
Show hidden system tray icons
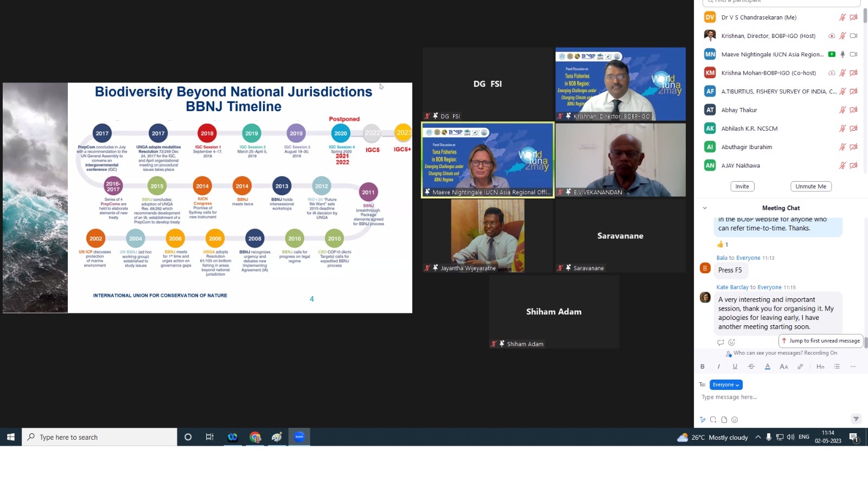tap(758, 437)
